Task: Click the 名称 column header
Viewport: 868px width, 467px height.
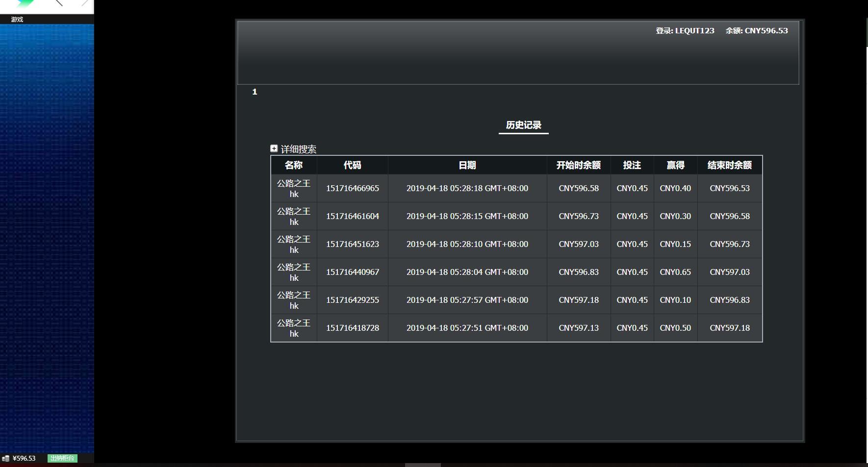Action: [x=294, y=165]
